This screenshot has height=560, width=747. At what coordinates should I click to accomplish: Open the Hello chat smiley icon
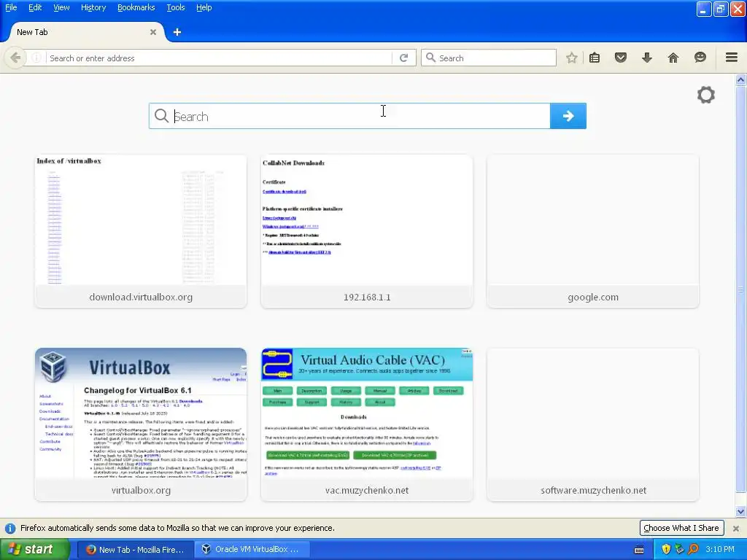[700, 58]
